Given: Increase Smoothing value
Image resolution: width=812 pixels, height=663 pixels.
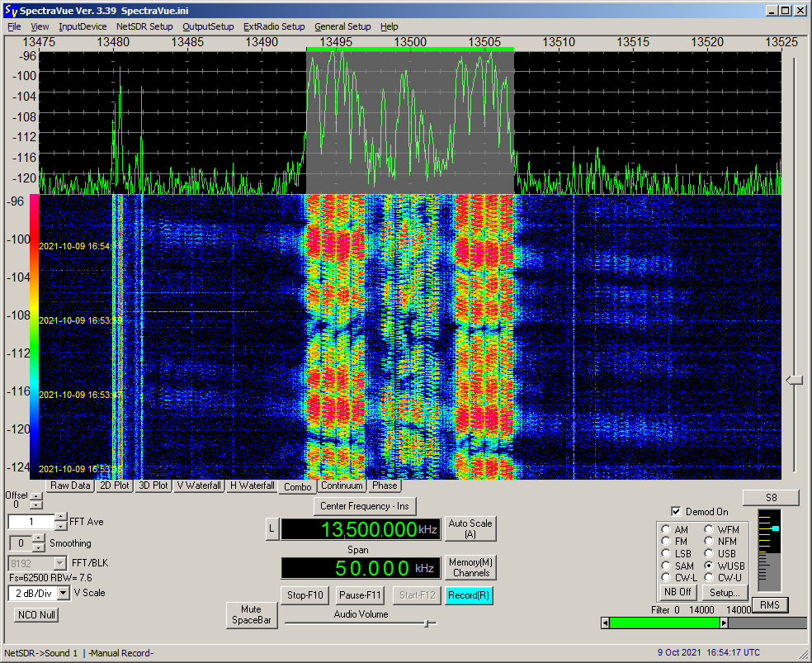Looking at the screenshot, I should click(38, 538).
